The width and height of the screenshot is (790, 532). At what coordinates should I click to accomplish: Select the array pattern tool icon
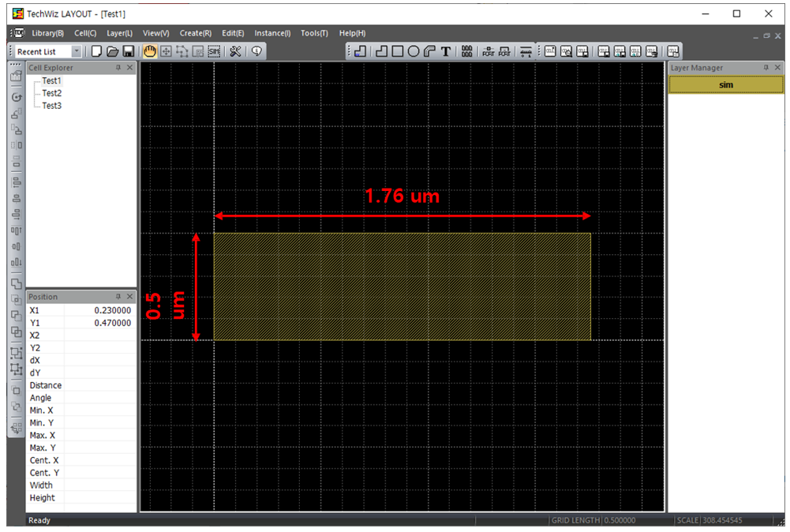pyautogui.click(x=467, y=51)
